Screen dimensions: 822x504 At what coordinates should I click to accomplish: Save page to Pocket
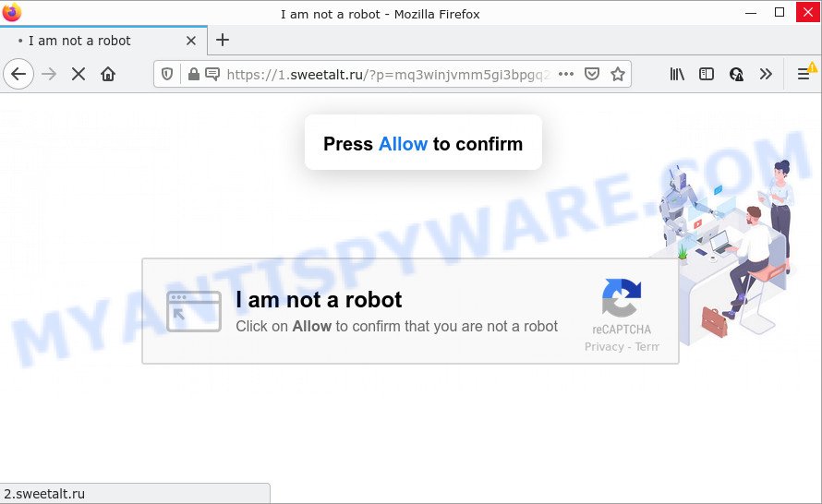592,74
